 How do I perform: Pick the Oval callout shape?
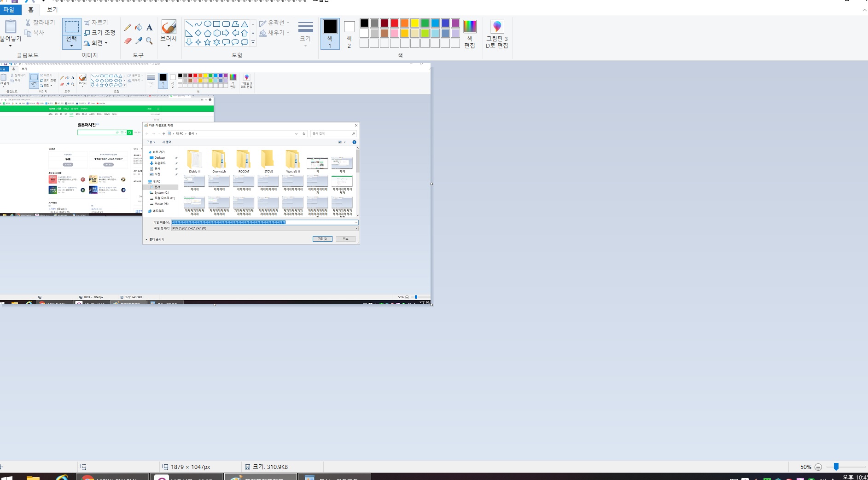(x=235, y=42)
